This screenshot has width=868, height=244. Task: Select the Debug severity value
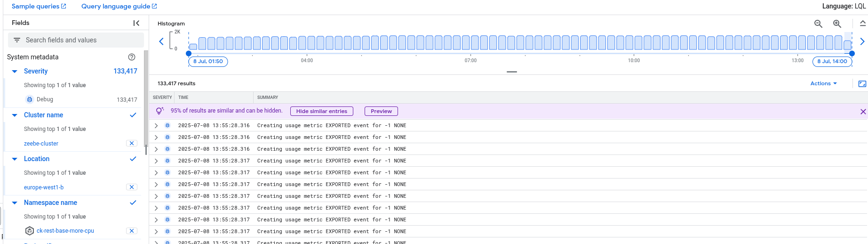[x=45, y=99]
